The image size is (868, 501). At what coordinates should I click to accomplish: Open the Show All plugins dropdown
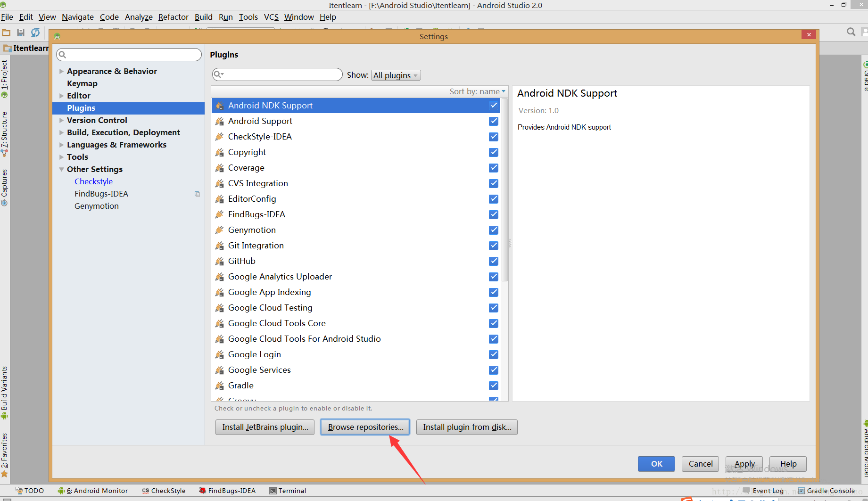396,75
